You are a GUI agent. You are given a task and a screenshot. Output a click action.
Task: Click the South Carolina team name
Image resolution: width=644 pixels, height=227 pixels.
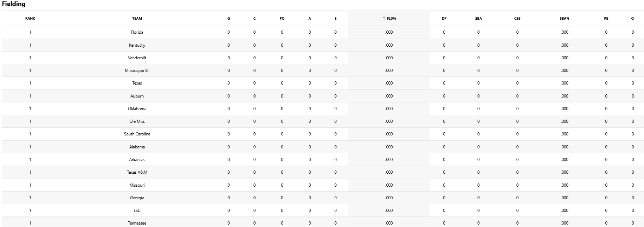(137, 134)
